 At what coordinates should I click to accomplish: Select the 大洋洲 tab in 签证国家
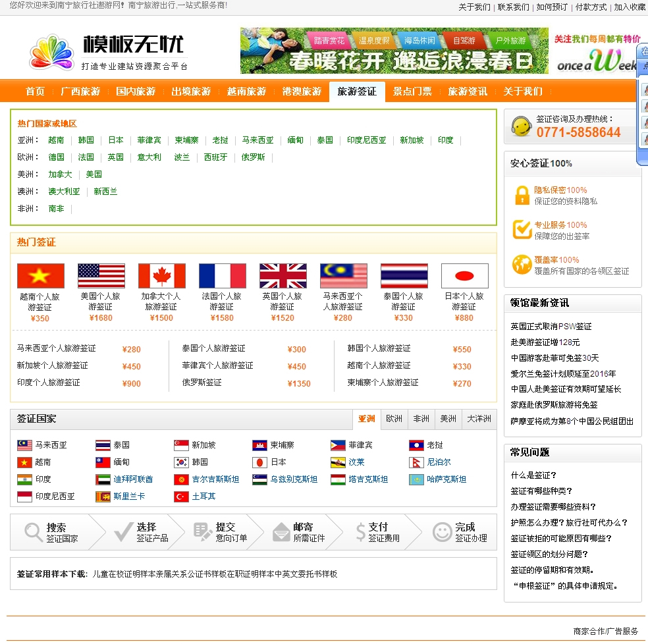coord(479,419)
